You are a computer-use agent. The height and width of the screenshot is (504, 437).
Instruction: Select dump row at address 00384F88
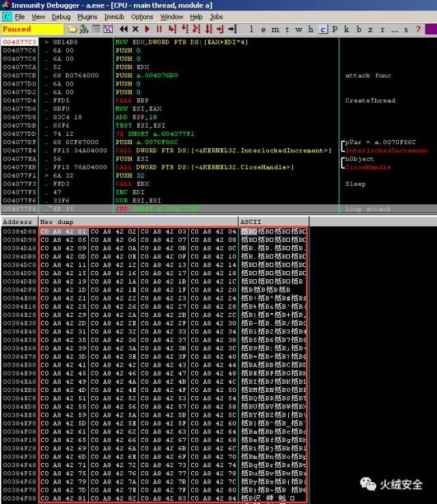click(x=154, y=499)
